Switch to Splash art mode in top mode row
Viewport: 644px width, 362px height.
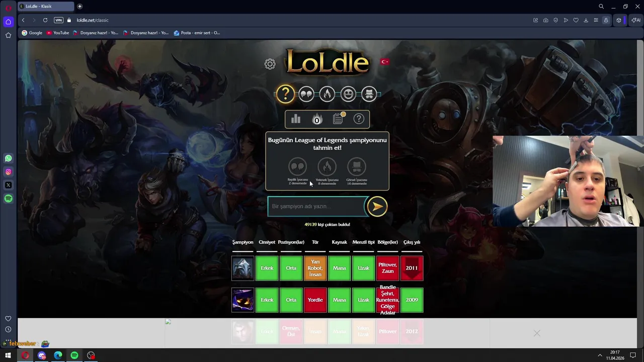point(369,94)
